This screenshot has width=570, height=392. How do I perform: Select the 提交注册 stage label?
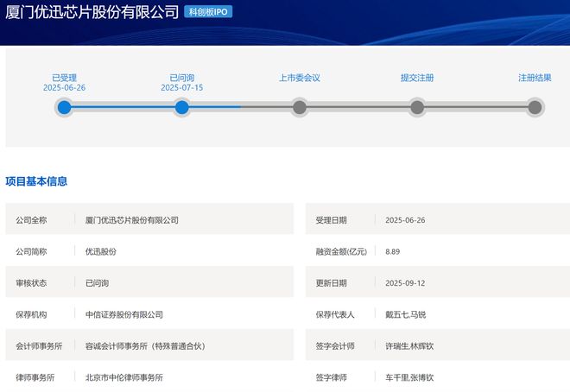(417, 78)
